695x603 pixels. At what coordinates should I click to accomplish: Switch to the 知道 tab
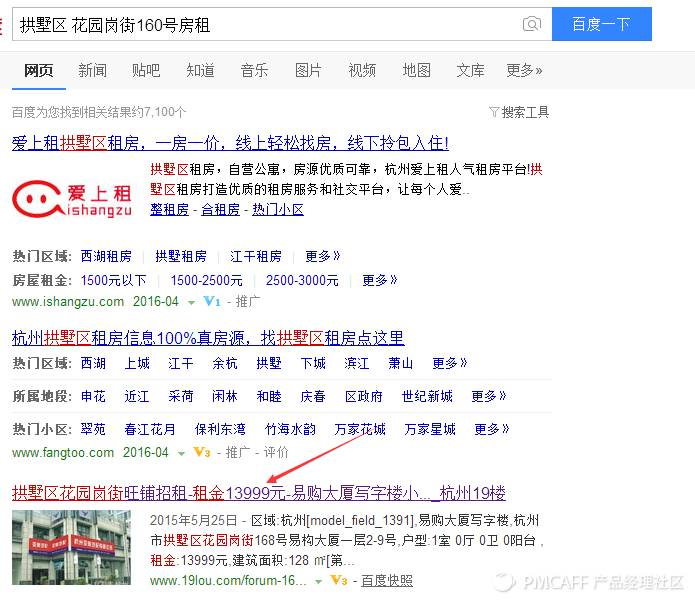coord(200,70)
